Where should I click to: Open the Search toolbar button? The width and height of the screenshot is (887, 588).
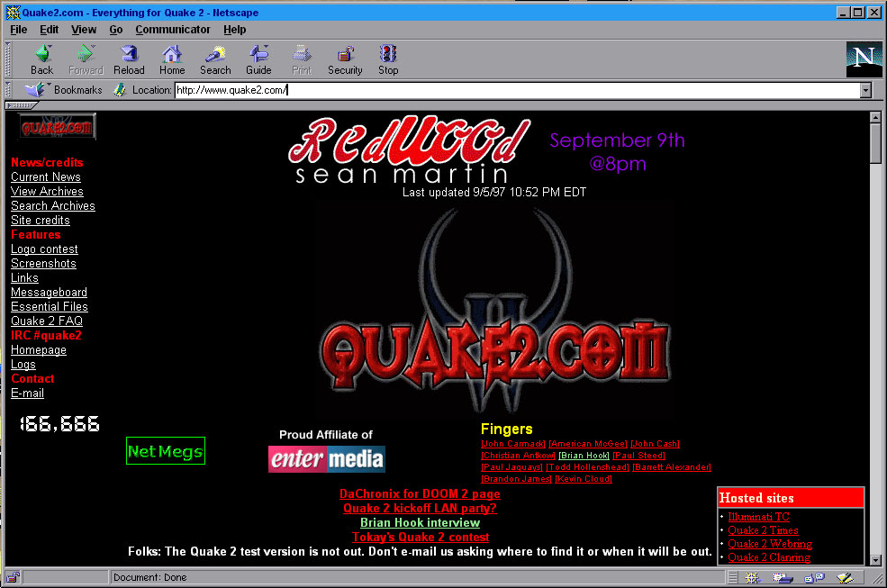point(215,60)
